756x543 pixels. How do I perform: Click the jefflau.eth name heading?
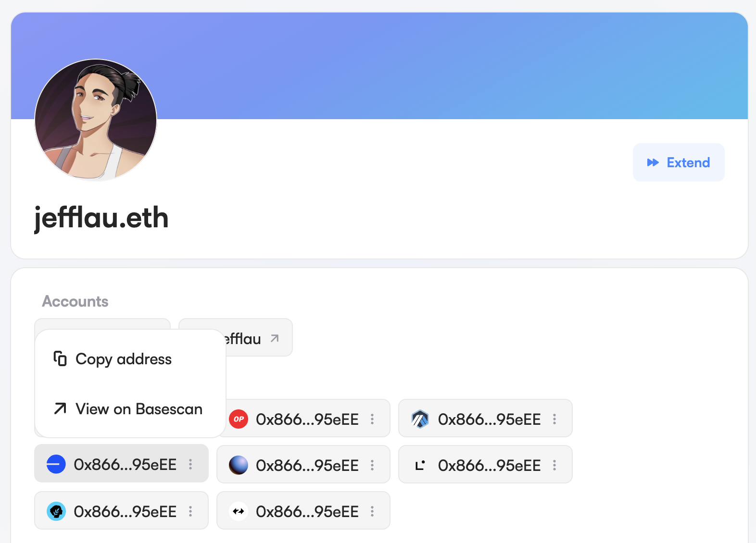101,218
